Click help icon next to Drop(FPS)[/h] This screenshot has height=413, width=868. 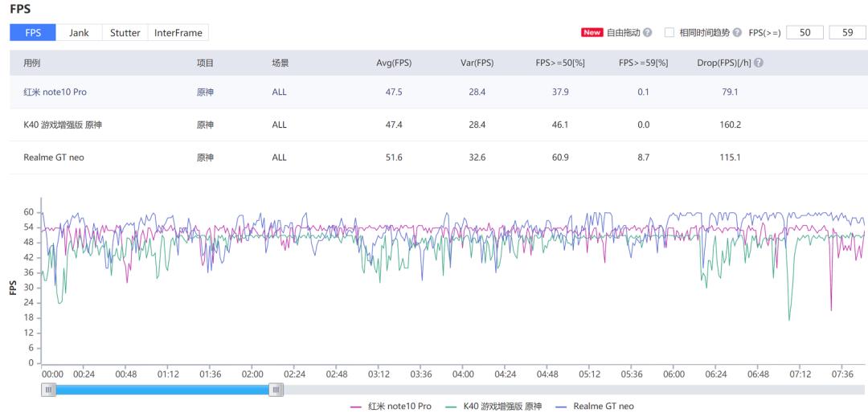click(x=759, y=63)
